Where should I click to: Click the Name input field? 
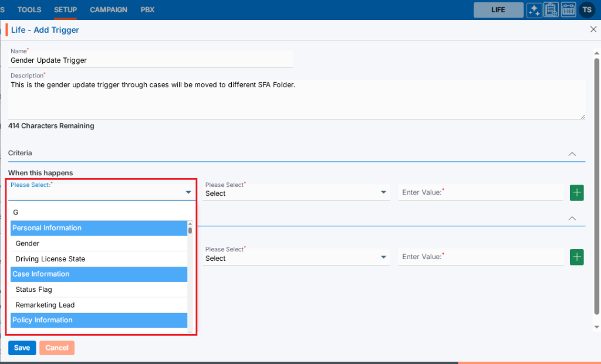click(x=151, y=60)
